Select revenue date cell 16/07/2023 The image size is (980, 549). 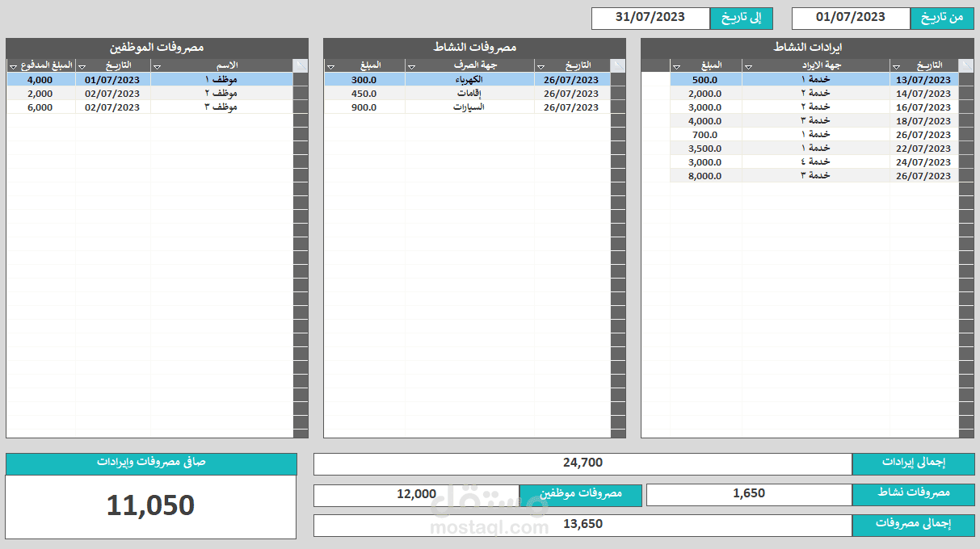(x=924, y=107)
